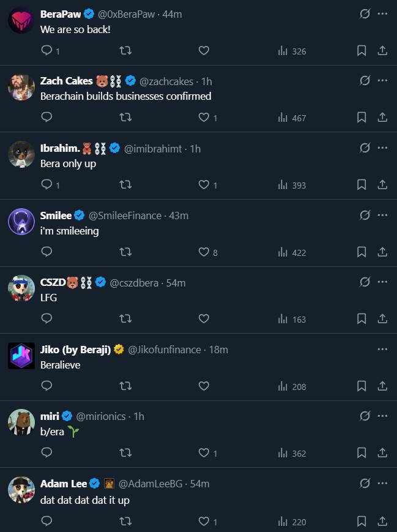Image resolution: width=397 pixels, height=532 pixels.
Task: Like Adam Lee's "dat dat dat" post
Action: pyautogui.click(x=204, y=521)
